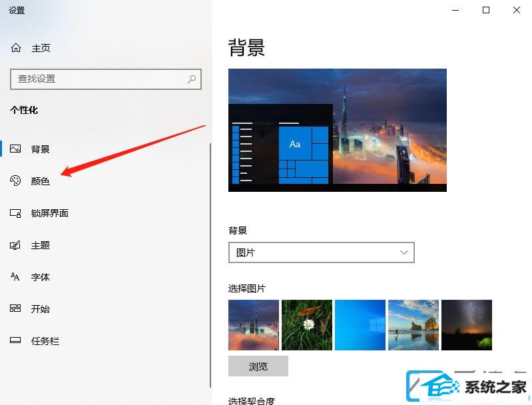
Task: Open the 主页 home icon
Action: pyautogui.click(x=16, y=48)
